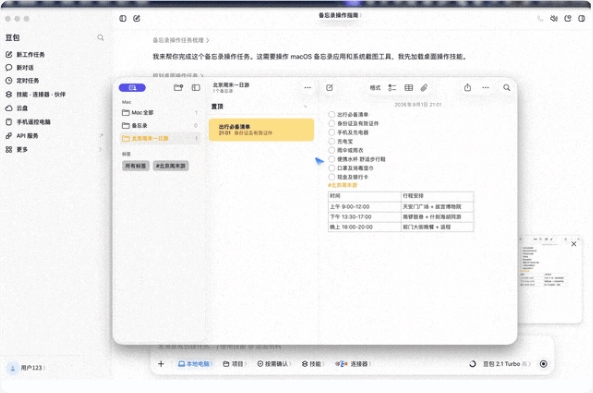The height and width of the screenshot is (393, 593).
Task: Compose a new note in Notes
Action: click(x=329, y=88)
